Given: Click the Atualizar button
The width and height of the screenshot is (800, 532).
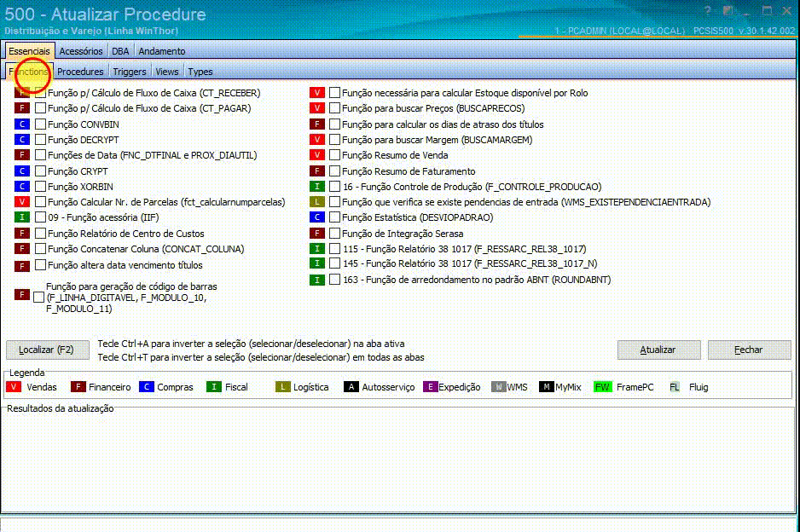Looking at the screenshot, I should coord(658,350).
